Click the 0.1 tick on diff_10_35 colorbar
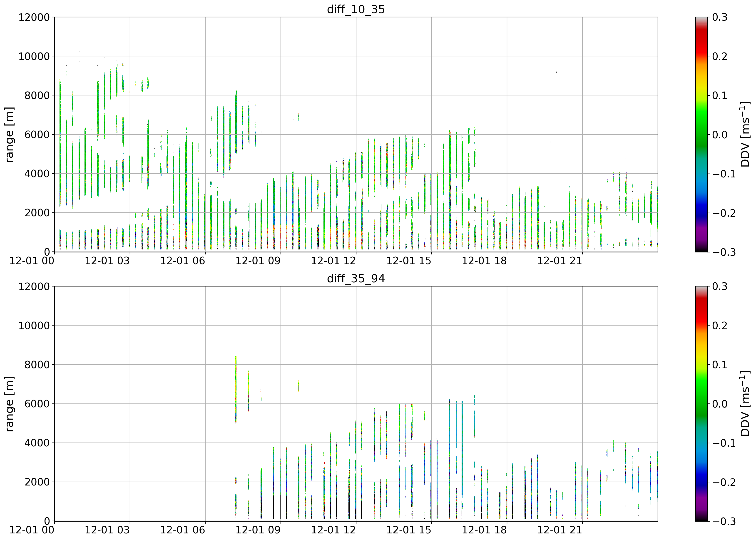The width and height of the screenshot is (756, 540). point(720,95)
